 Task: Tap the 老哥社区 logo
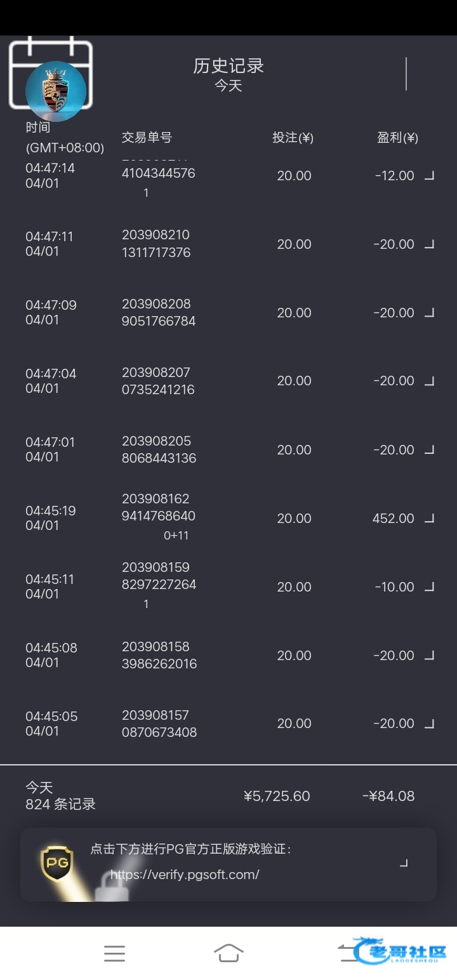(x=401, y=951)
